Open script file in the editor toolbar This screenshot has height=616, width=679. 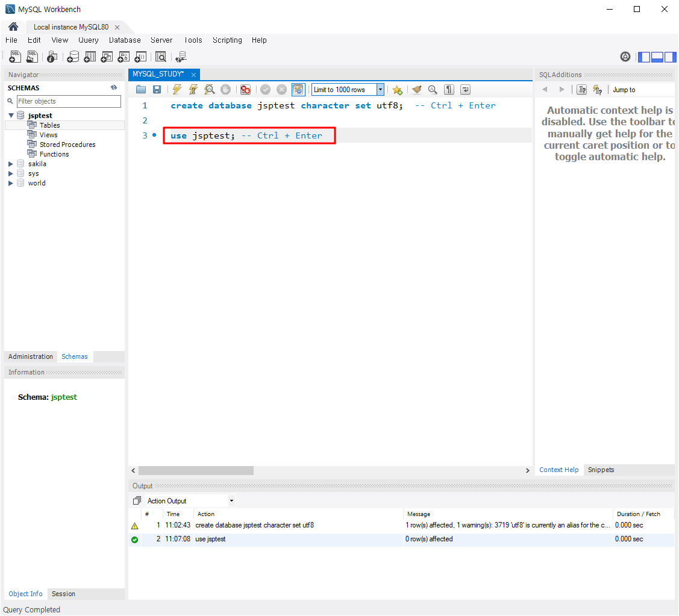pos(141,90)
